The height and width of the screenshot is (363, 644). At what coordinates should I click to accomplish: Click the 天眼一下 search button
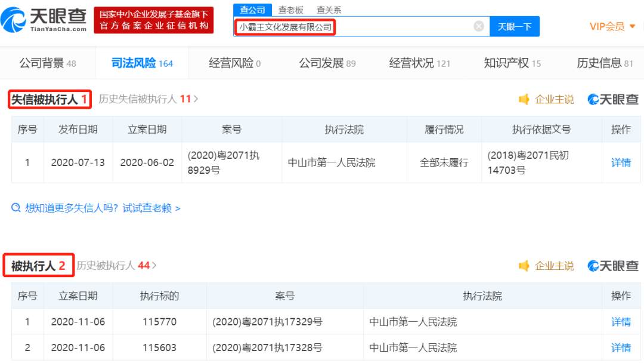pyautogui.click(x=515, y=27)
